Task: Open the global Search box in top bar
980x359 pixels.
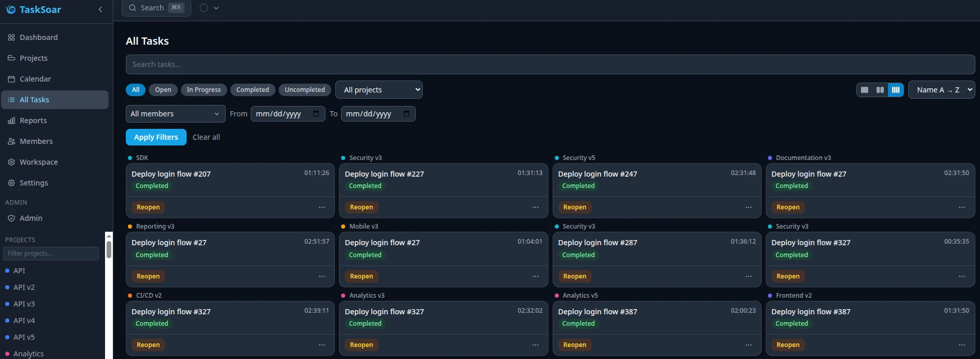Action: pos(156,8)
